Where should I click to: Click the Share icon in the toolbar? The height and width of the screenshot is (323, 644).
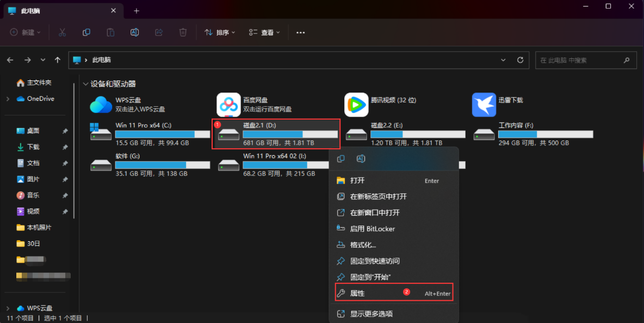point(158,32)
